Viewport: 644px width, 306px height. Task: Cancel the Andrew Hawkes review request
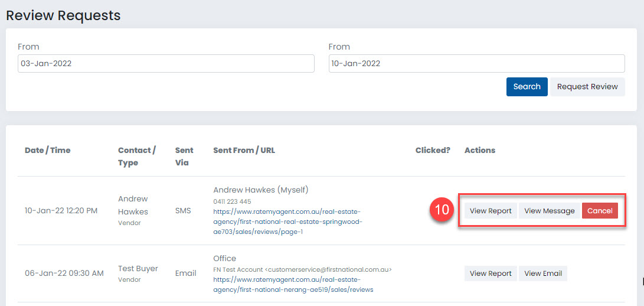coord(600,210)
